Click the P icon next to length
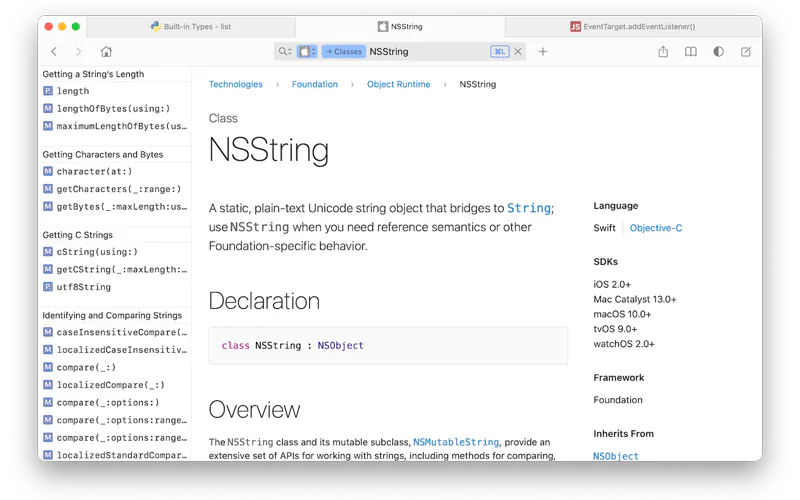This screenshot has height=500, width=800. pos(47,91)
